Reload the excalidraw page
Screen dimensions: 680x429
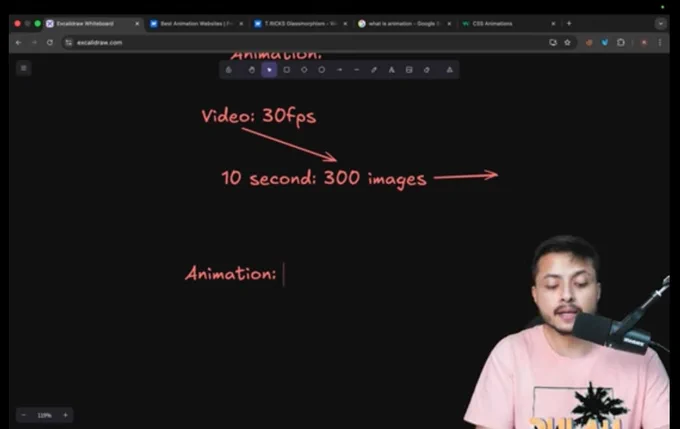pos(50,43)
